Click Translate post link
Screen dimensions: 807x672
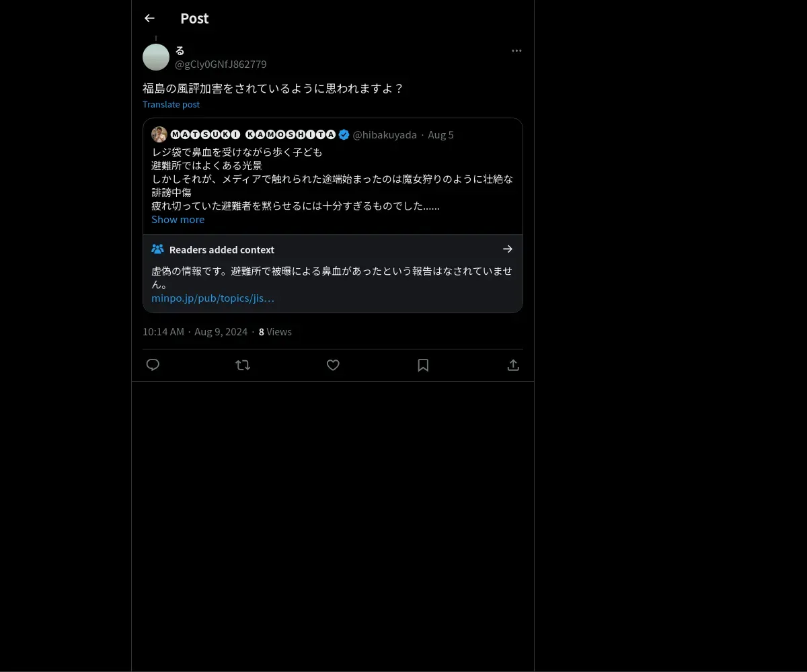coord(171,104)
